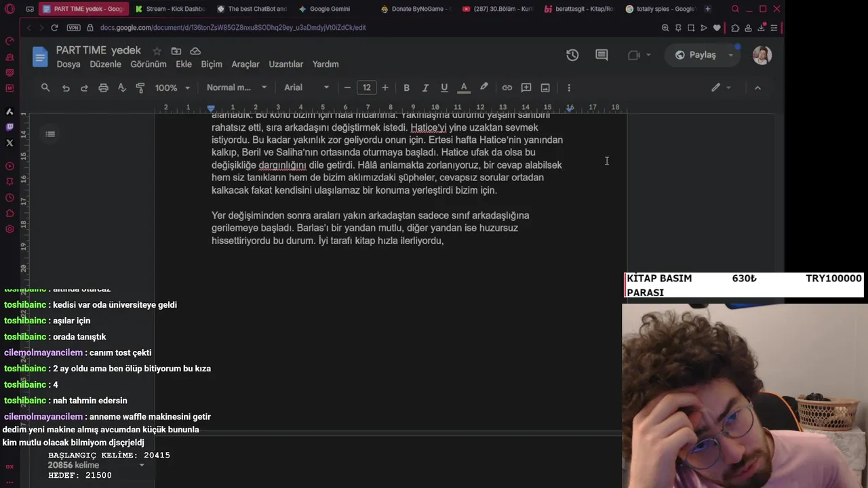Open the Arial font dropdown
868x488 pixels.
point(307,87)
